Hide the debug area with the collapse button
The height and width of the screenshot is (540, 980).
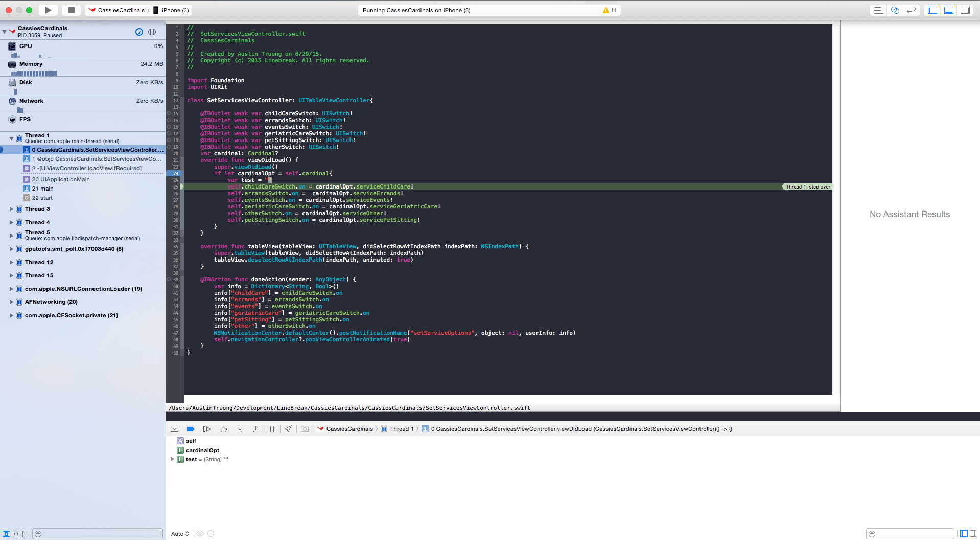point(174,429)
